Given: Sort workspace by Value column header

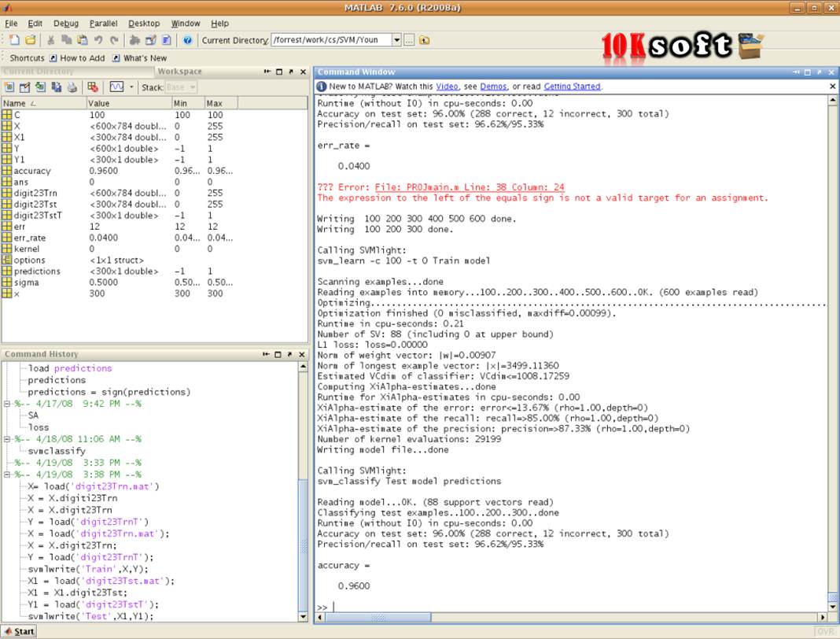Looking at the screenshot, I should (129, 103).
